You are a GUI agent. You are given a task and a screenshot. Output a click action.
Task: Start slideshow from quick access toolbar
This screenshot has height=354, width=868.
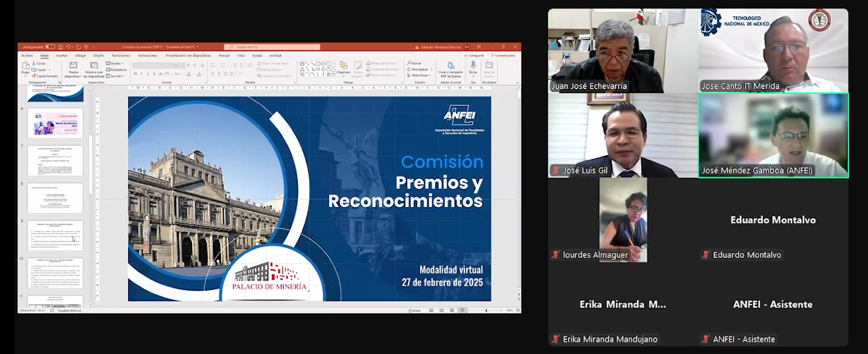click(x=86, y=47)
